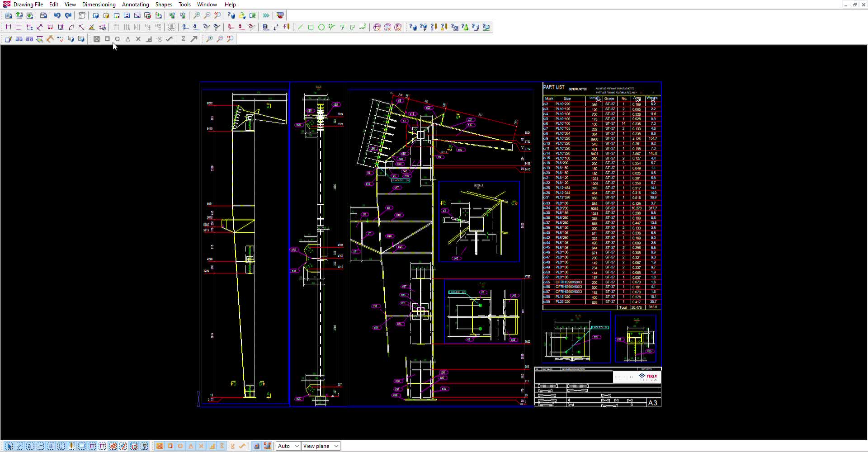The image size is (868, 452).
Task: Click the horizontal dimension tool icon
Action: click(9, 27)
